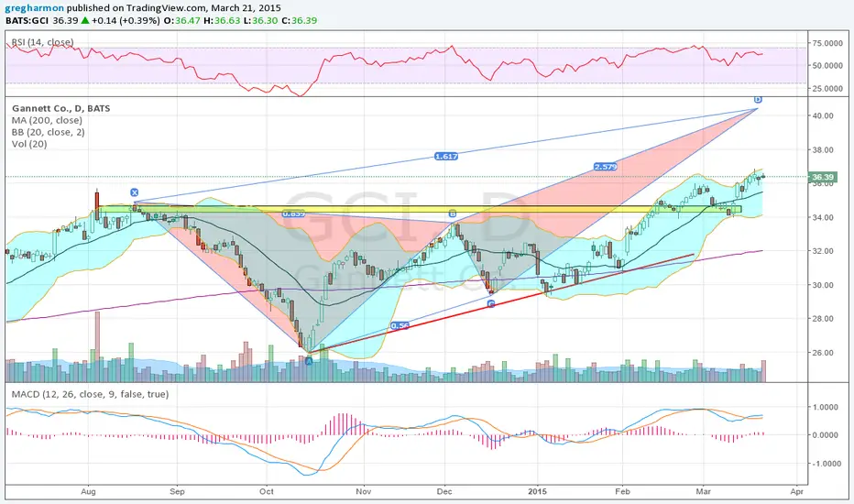Click the C:36.39 close value
Viewport: 854px width, 504px height.
point(300,21)
